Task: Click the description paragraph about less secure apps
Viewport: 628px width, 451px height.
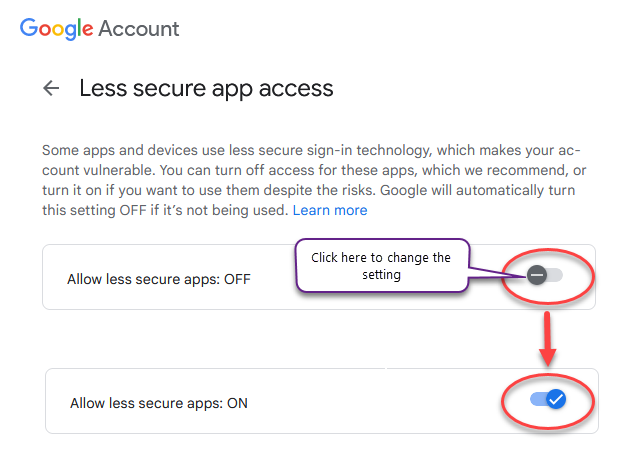Action: [x=300, y=170]
